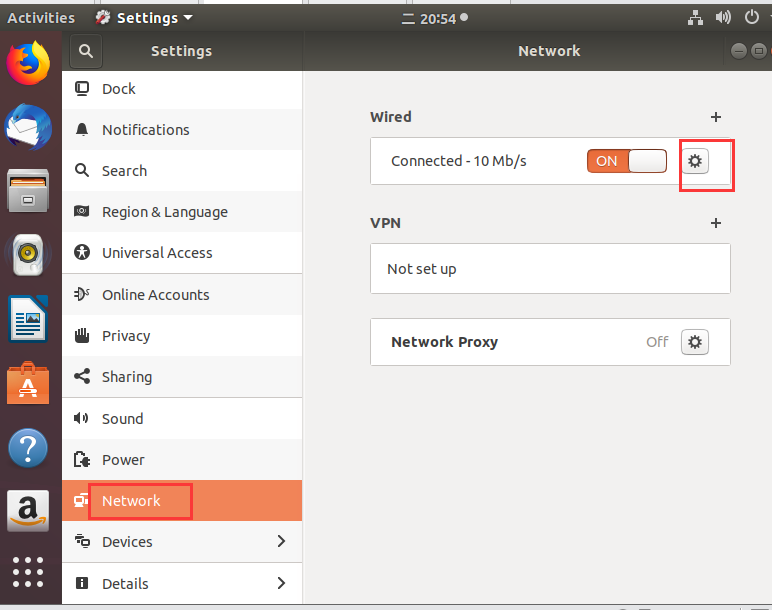This screenshot has height=610, width=772.
Task: Open power menu icon in top bar
Action: pyautogui.click(x=752, y=18)
